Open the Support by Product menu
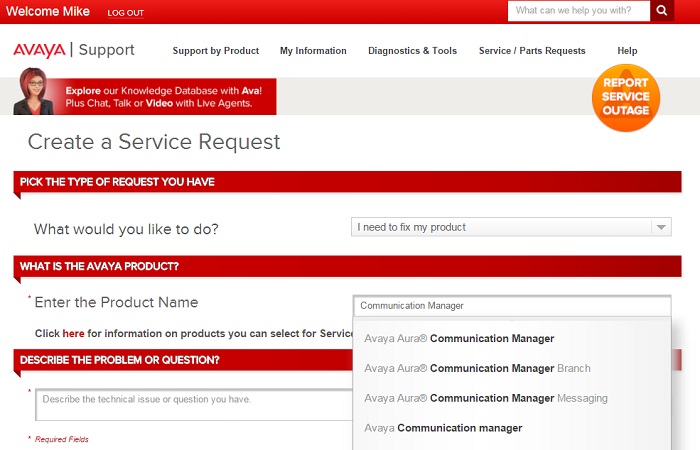 pos(216,51)
